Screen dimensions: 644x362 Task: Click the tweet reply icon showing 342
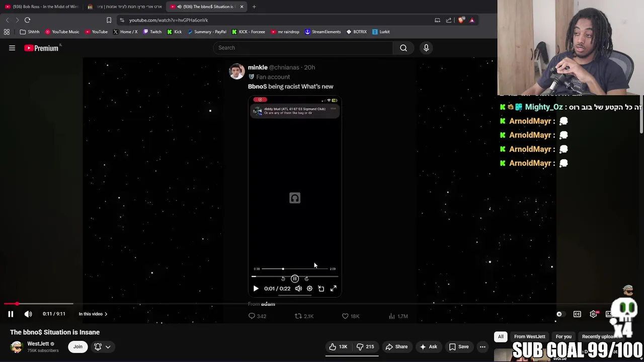(x=252, y=316)
